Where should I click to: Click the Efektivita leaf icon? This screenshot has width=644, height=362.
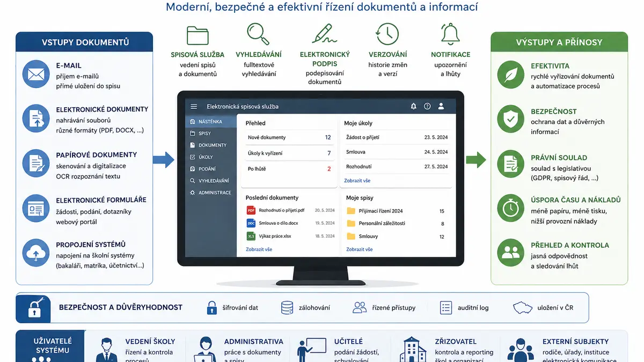[511, 75]
